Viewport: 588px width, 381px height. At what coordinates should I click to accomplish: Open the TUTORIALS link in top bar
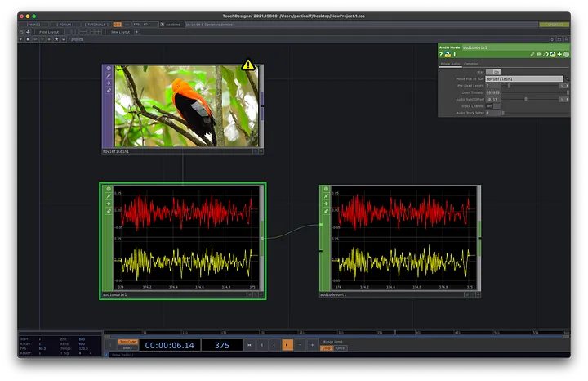95,25
